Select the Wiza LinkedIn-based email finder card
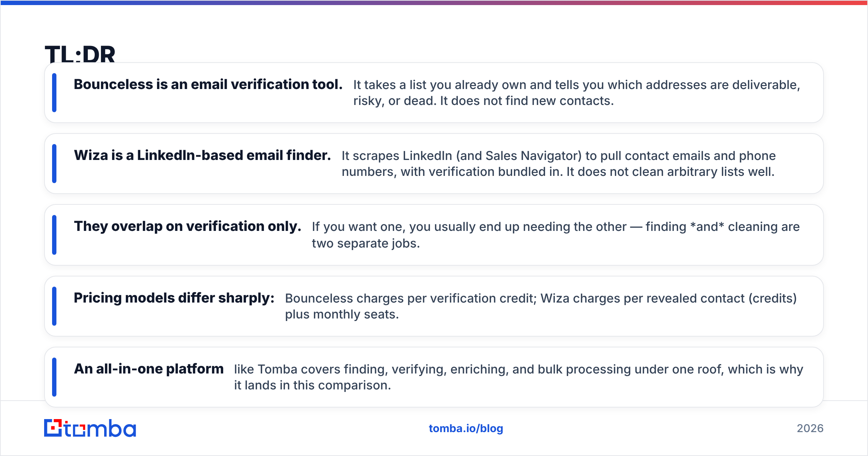This screenshot has width=868, height=456. (x=434, y=164)
